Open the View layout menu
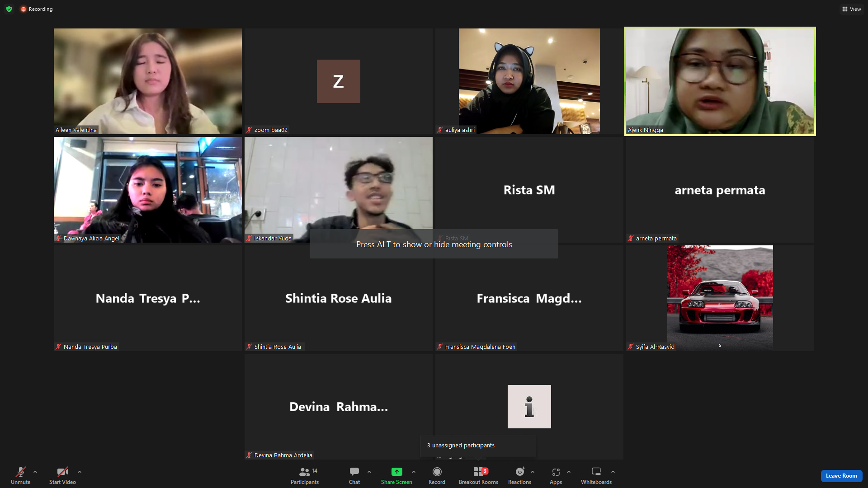This screenshot has width=868, height=488. coord(852,9)
